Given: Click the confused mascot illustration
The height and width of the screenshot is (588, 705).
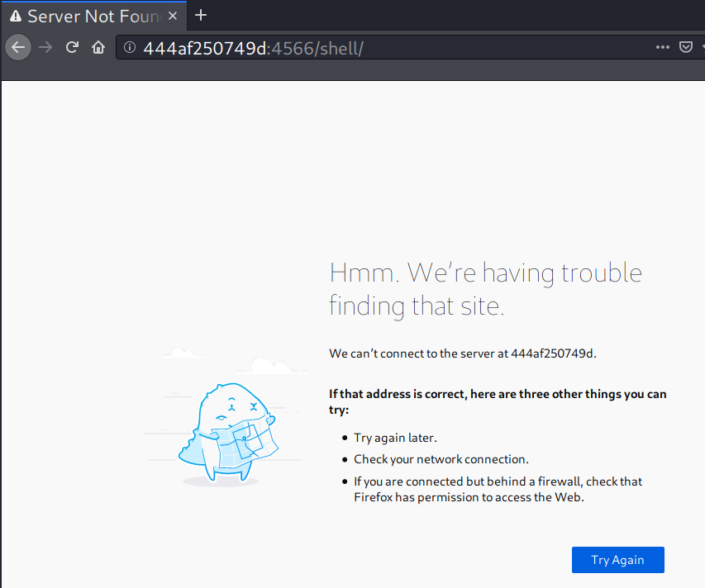Looking at the screenshot, I should click(x=228, y=431).
